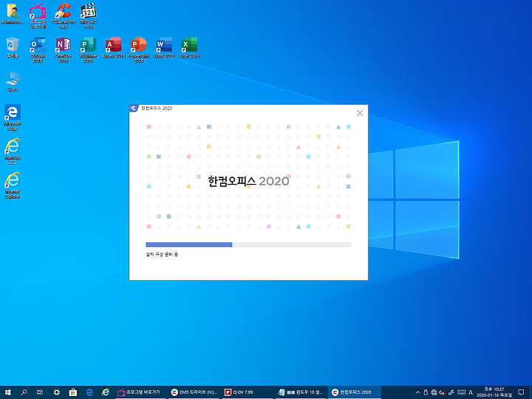Close the 한컴오피스 2020 installer window
This screenshot has width=532, height=399.
pos(360,113)
